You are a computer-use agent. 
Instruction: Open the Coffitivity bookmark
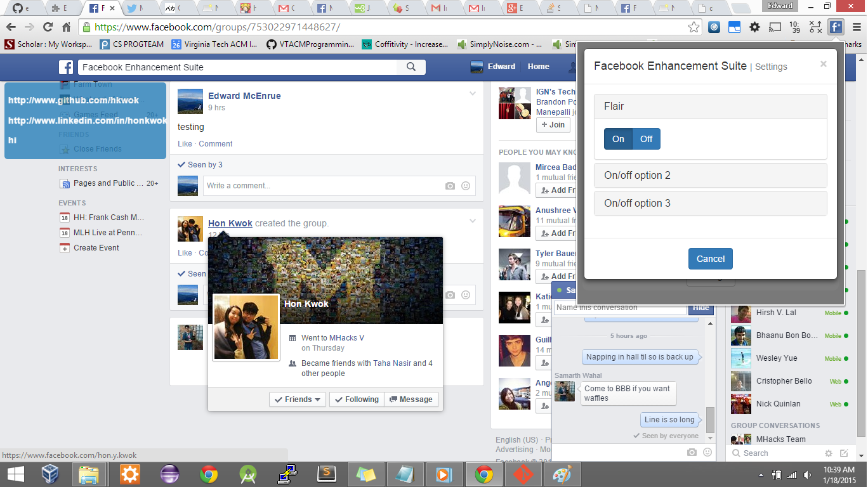405,44
